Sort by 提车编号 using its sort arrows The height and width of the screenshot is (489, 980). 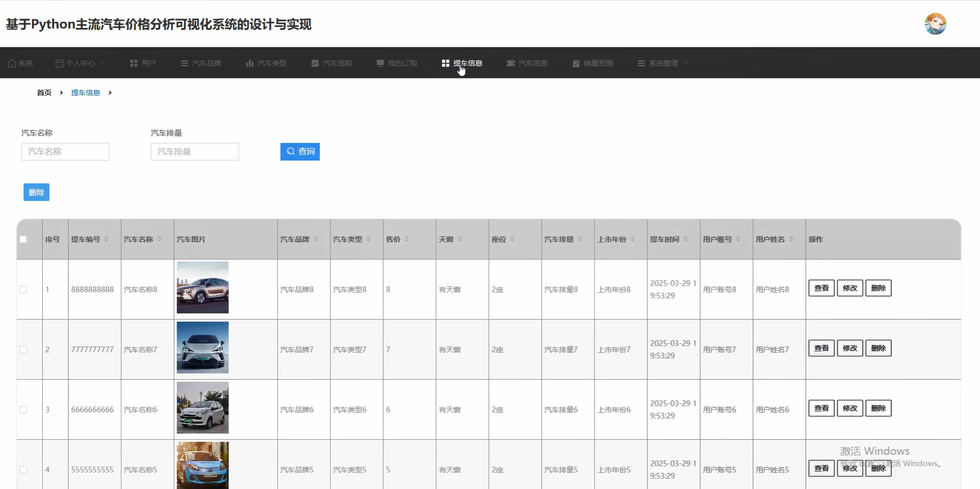click(x=107, y=239)
